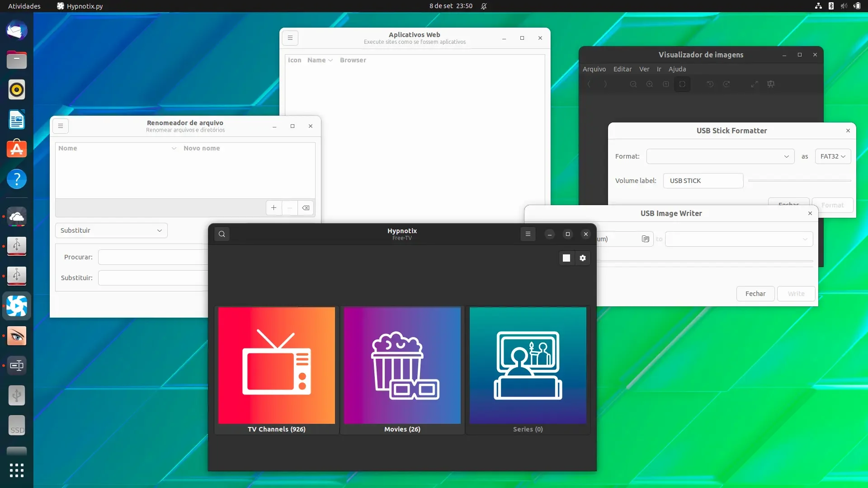Expand Format device dropdown in USB Stick Formatter
The width and height of the screenshot is (868, 488).
point(720,156)
